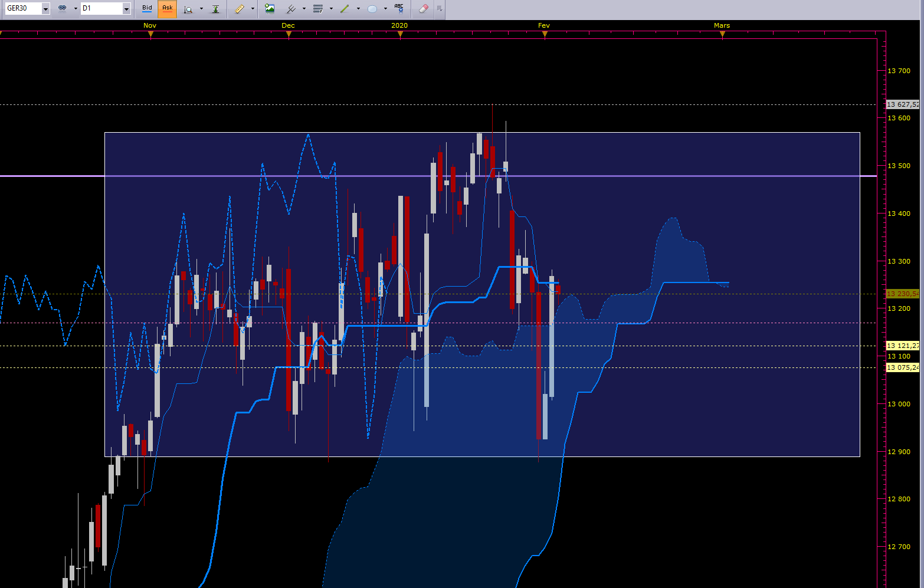Click the Fev triangle marker on timeline
This screenshot has height=588, width=924.
coord(545,35)
